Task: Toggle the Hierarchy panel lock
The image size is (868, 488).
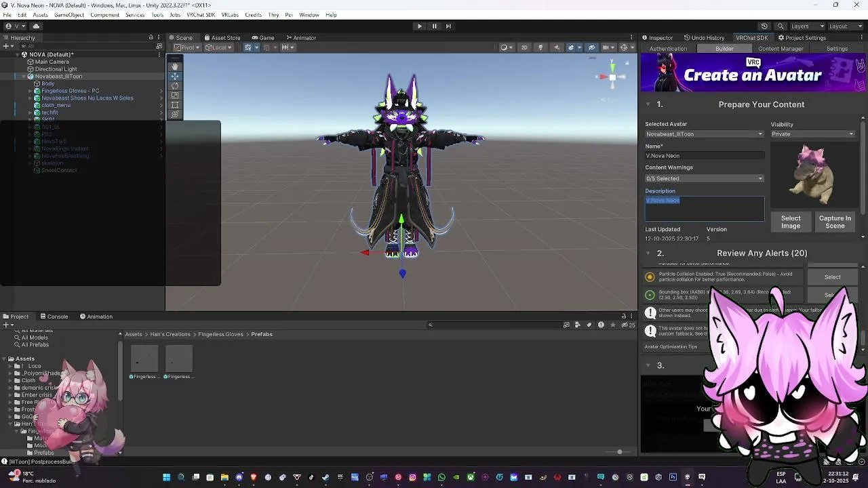Action: pyautogui.click(x=151, y=37)
